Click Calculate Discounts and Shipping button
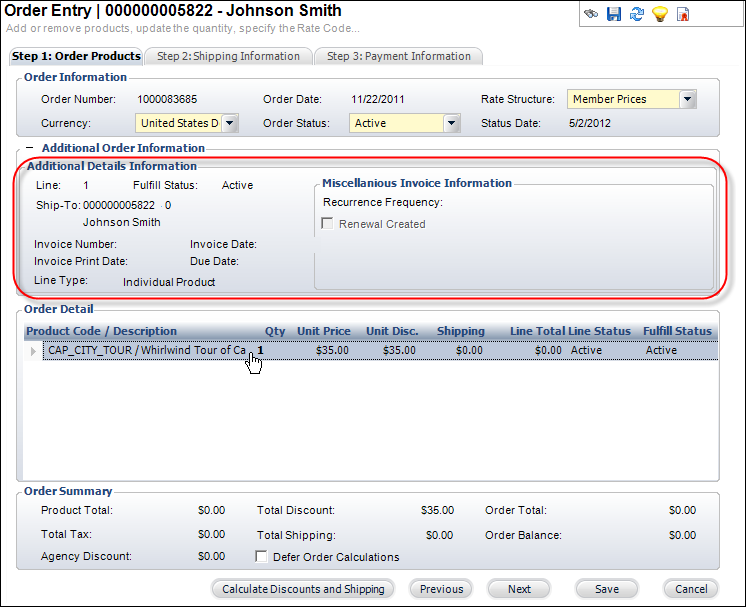This screenshot has width=746, height=607. pos(303,589)
